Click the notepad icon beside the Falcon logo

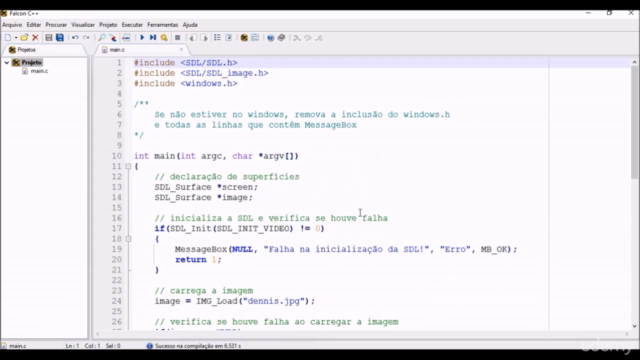tap(255, 38)
